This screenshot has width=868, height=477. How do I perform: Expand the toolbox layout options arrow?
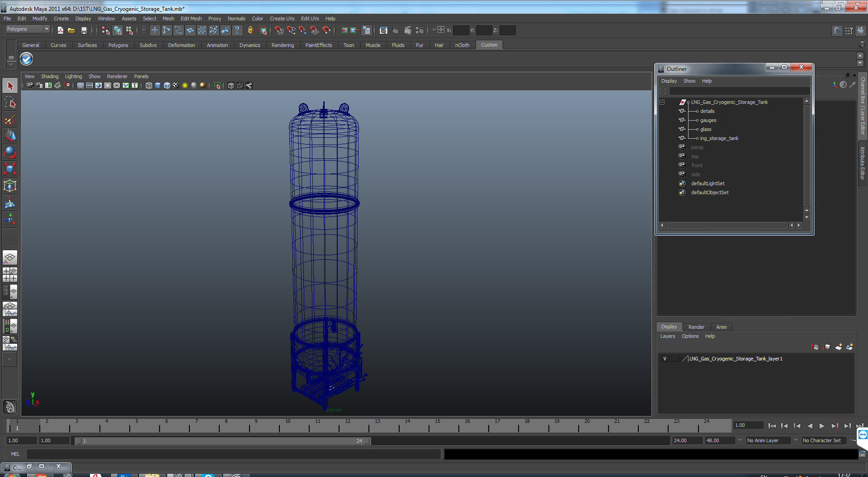[x=9, y=360]
